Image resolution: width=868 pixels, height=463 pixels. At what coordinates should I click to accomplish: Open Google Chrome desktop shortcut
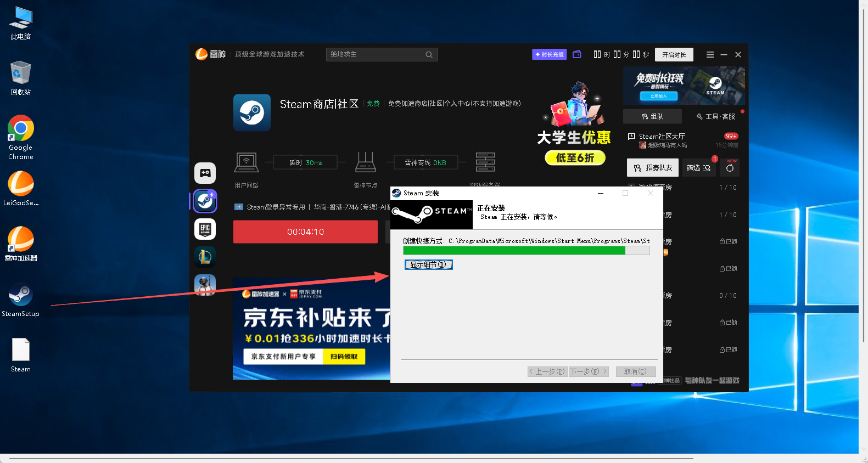20,137
